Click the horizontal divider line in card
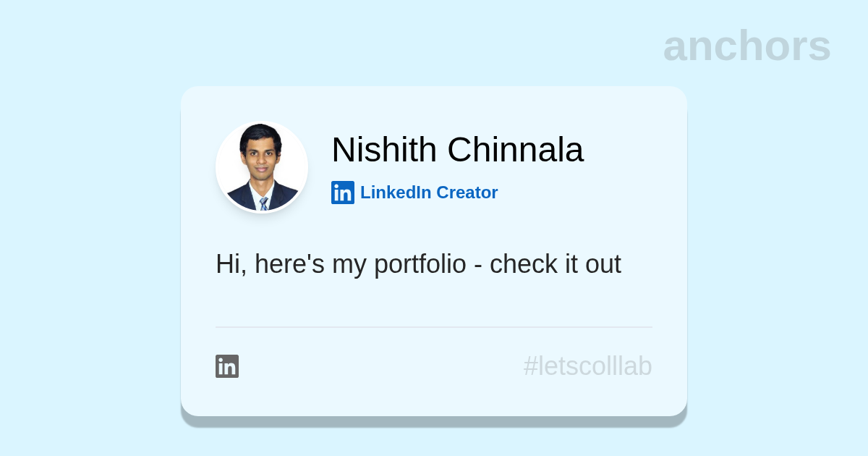This screenshot has width=868, height=456. [x=434, y=327]
